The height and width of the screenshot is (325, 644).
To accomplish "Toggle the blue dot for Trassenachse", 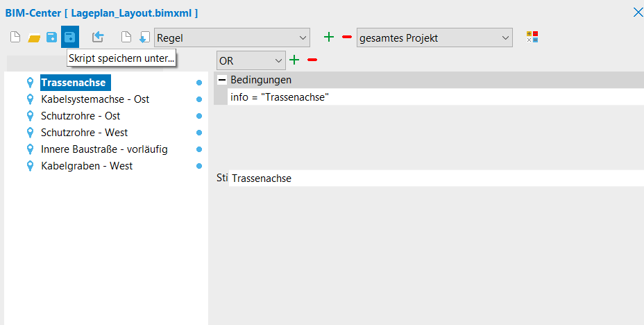I will tap(199, 83).
